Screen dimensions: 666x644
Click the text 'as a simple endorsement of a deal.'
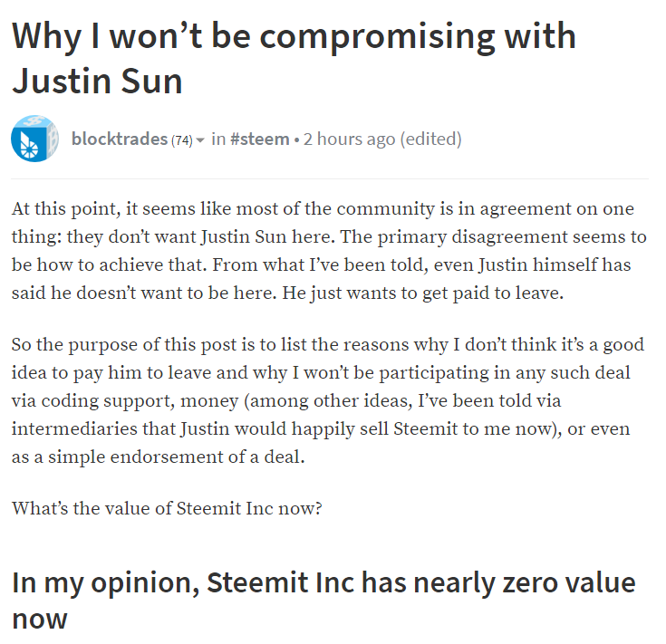(158, 457)
